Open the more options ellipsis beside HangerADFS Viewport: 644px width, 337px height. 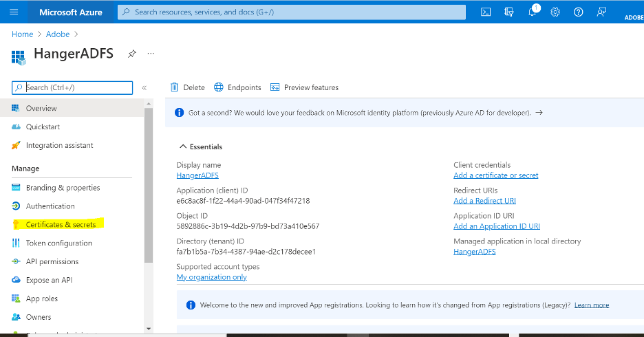pos(151,54)
